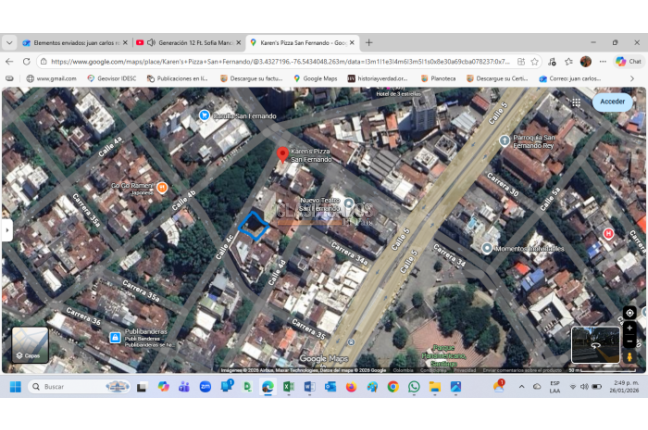Select the Karen's Pizza San Fernando tab
Screen dimensions: 648x430
tap(302, 43)
